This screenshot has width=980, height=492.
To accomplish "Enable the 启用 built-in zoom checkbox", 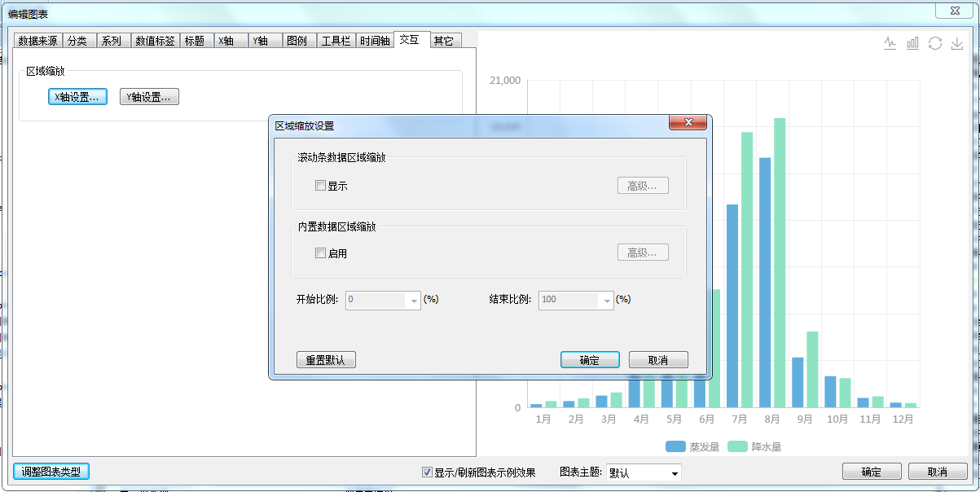I will [x=320, y=253].
